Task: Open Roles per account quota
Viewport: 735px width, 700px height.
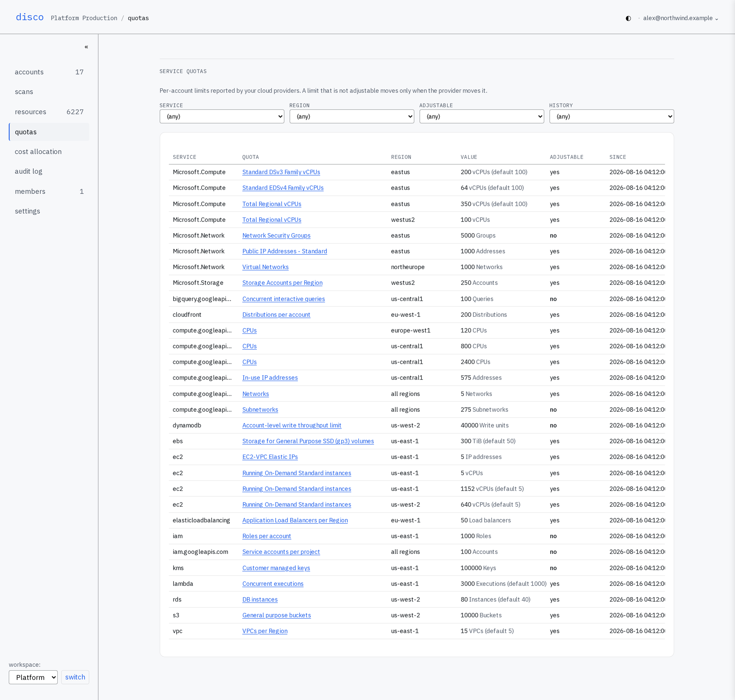Action: [x=266, y=536]
